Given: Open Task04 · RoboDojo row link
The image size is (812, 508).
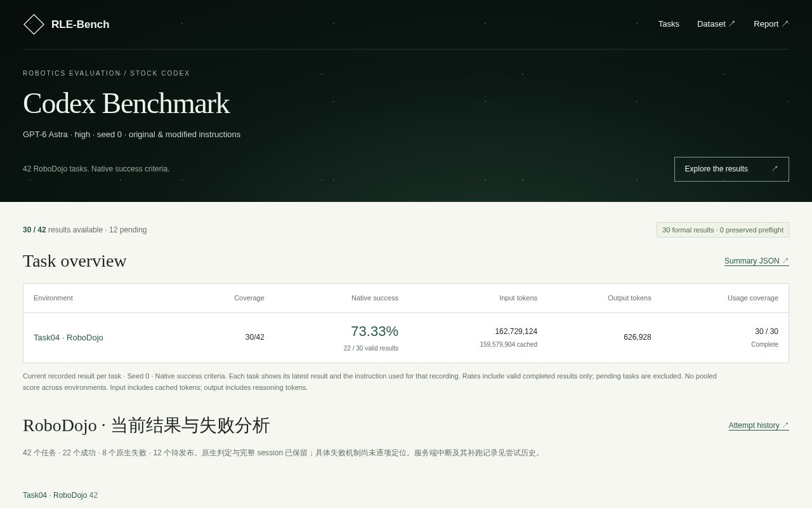Looking at the screenshot, I should [x=69, y=338].
